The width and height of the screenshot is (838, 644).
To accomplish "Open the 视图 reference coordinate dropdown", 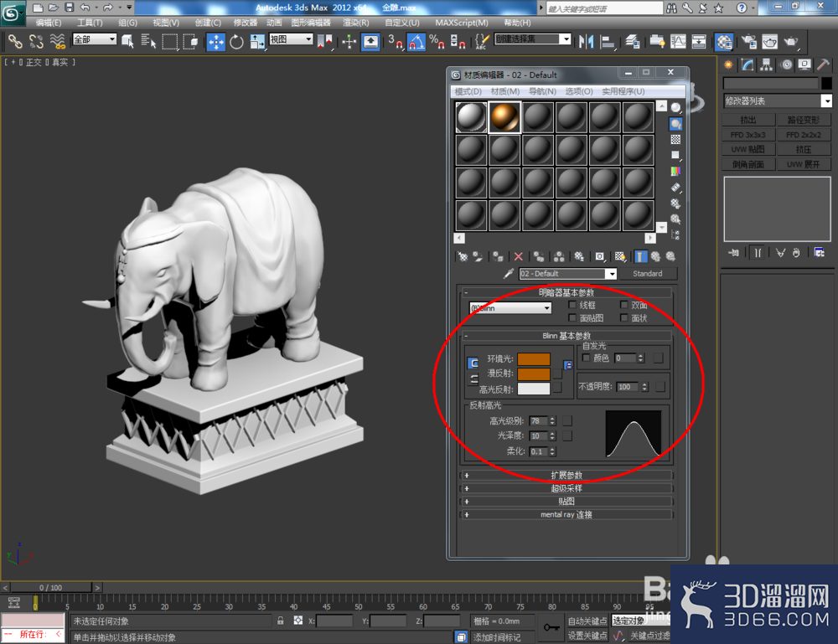I will coord(291,39).
